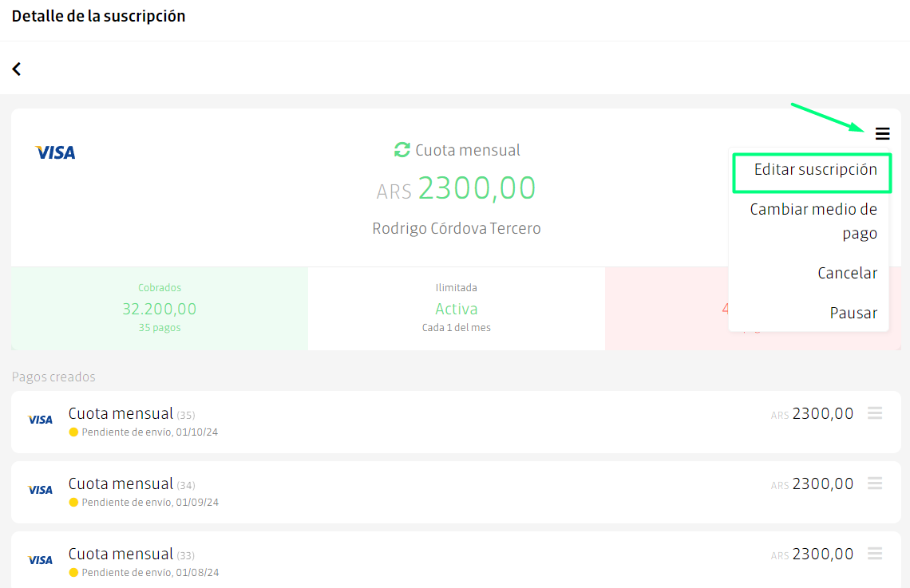Open options menu for payment (34)

875,483
